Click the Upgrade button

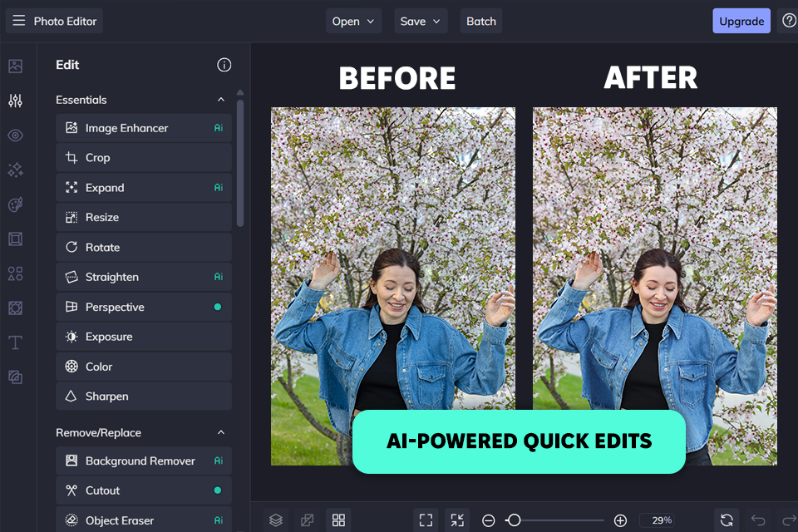pos(741,21)
